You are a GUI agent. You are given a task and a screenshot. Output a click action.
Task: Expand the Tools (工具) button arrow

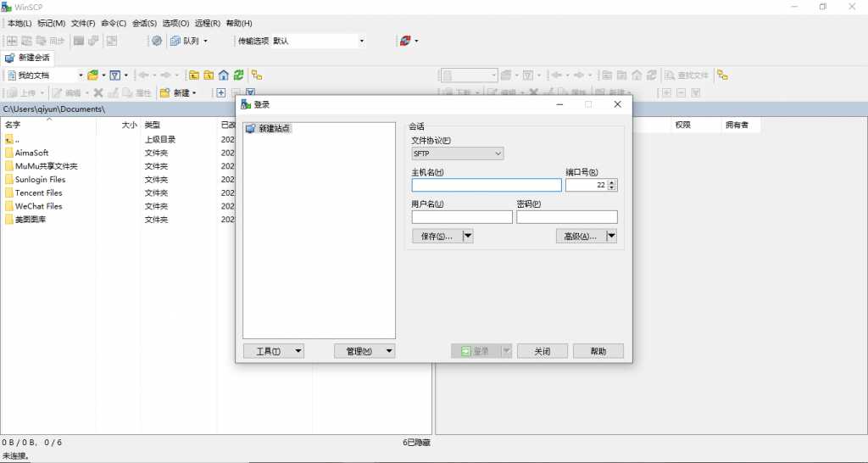pos(298,351)
